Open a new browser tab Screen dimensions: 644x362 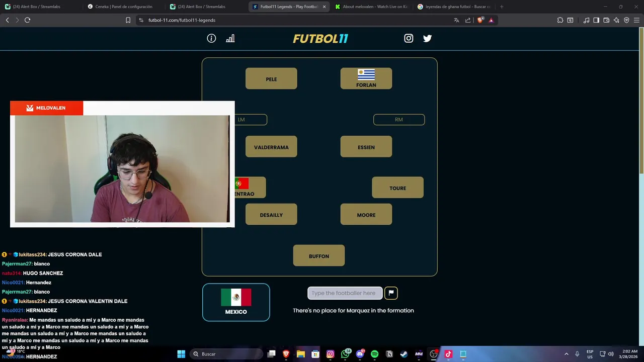[x=502, y=7]
